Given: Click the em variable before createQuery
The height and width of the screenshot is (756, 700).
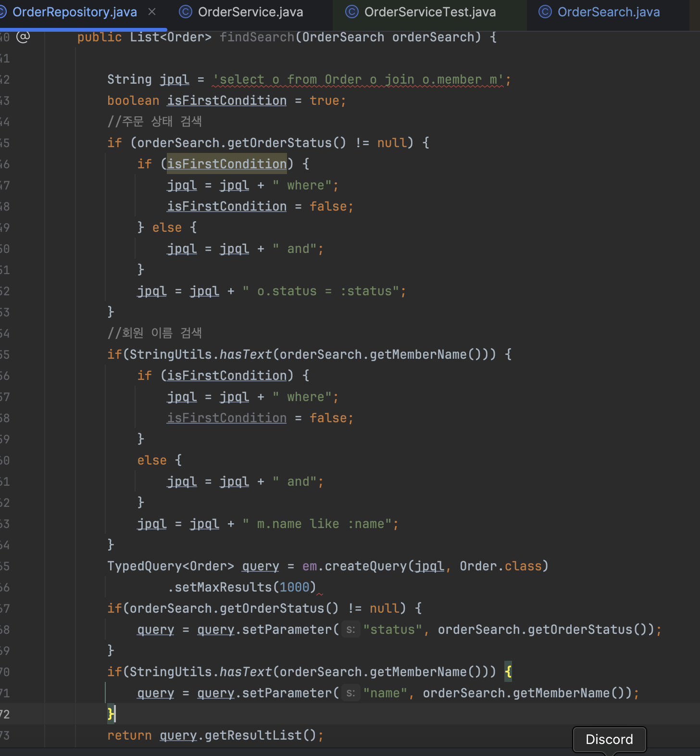Looking at the screenshot, I should (x=310, y=566).
